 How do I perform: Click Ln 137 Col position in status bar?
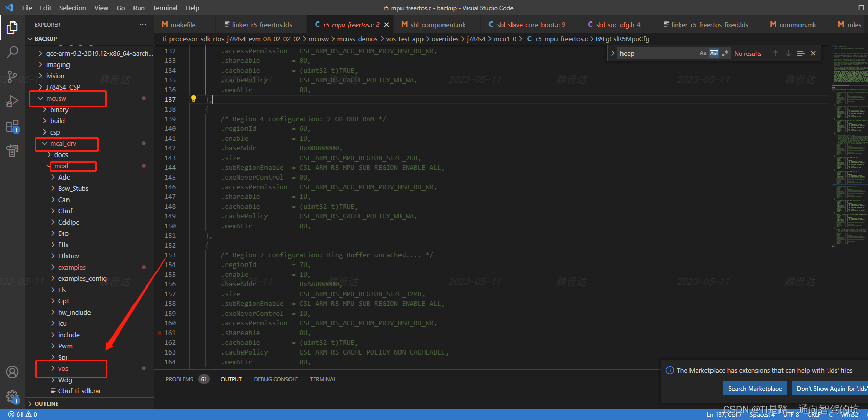click(x=724, y=415)
